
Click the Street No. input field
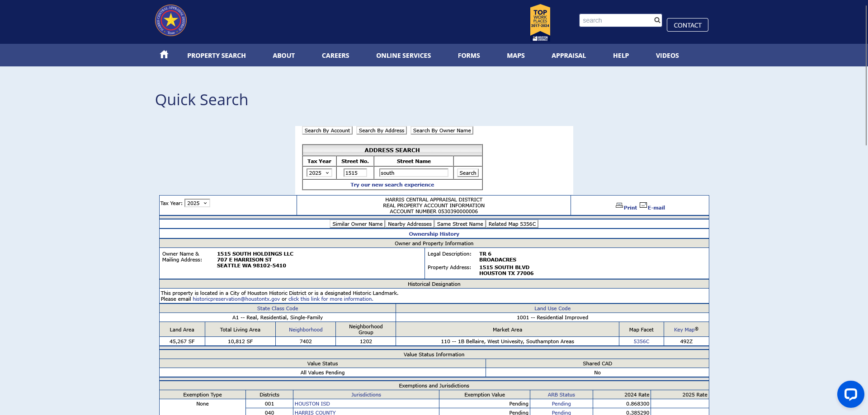pos(355,173)
